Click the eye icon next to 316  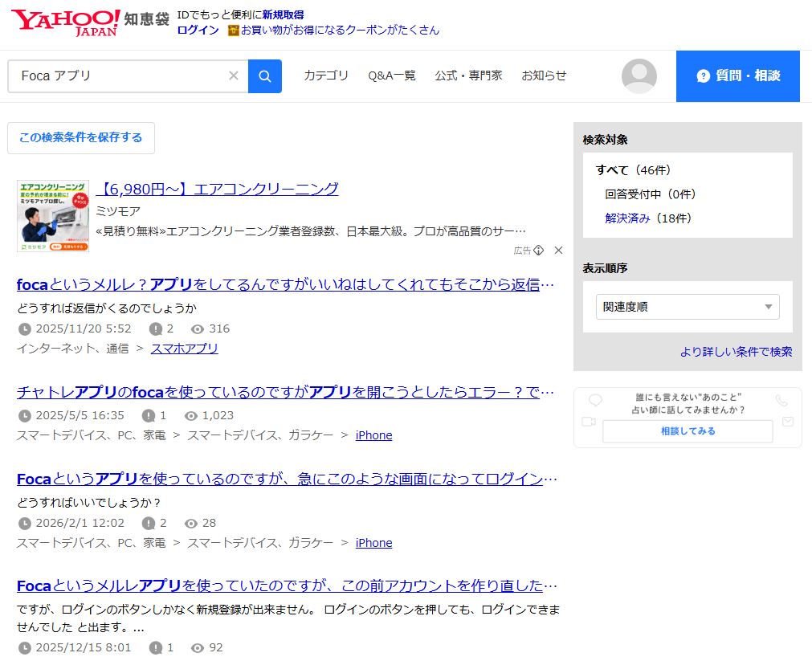click(x=198, y=329)
